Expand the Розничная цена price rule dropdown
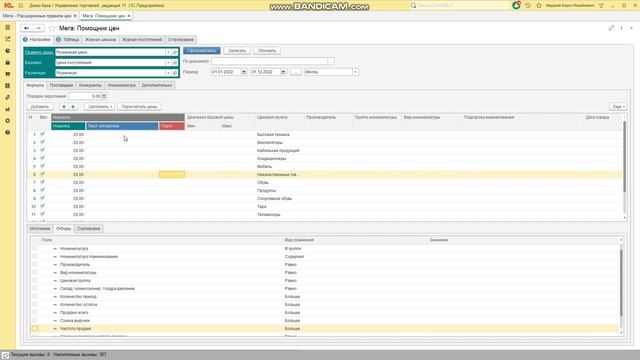Screen dimensions: 640x360 click(x=168, y=52)
